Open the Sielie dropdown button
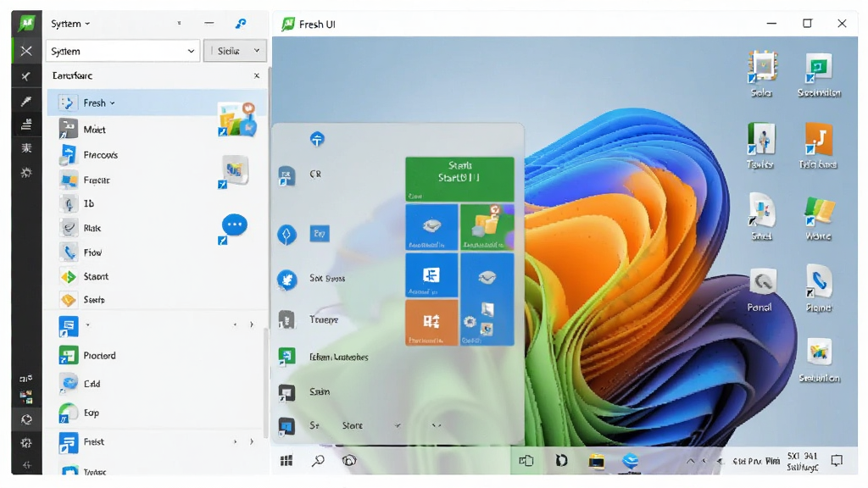This screenshot has width=868, height=488. (235, 51)
